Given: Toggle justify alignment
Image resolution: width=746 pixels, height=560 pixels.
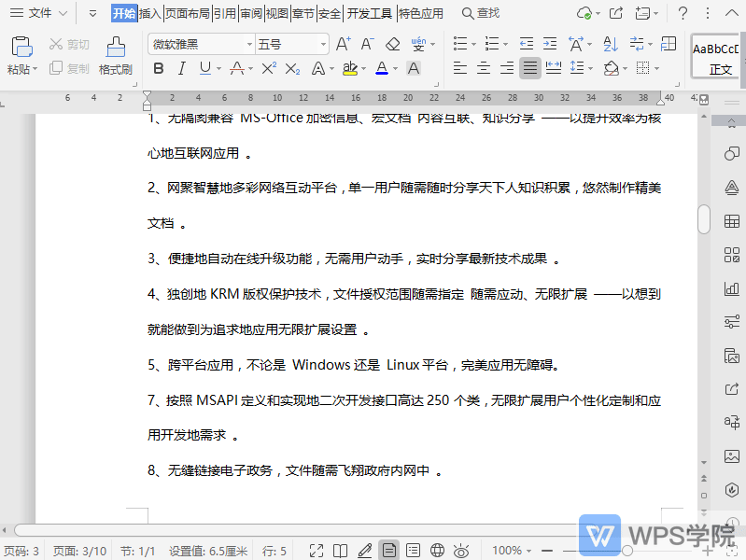Looking at the screenshot, I should click(530, 68).
